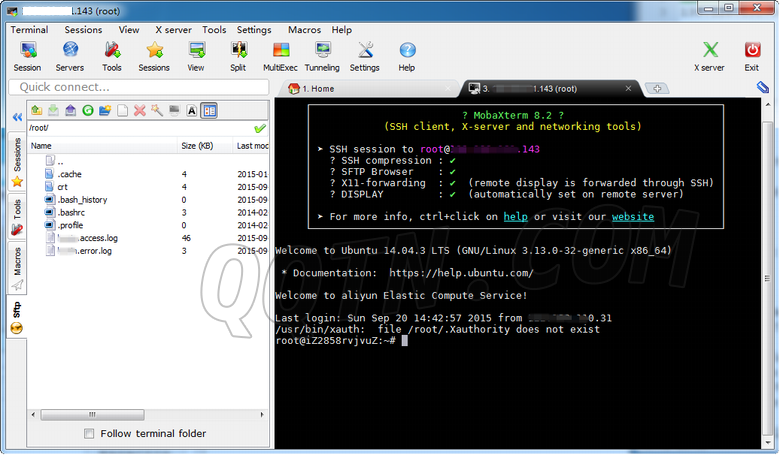This screenshot has width=780, height=455.
Task: Open the Macros menu
Action: [304, 30]
